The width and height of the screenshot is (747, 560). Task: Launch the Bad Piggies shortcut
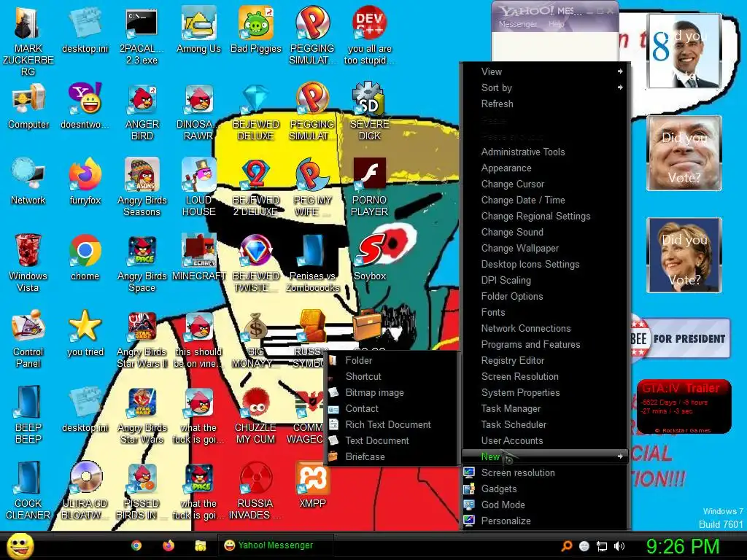click(256, 29)
